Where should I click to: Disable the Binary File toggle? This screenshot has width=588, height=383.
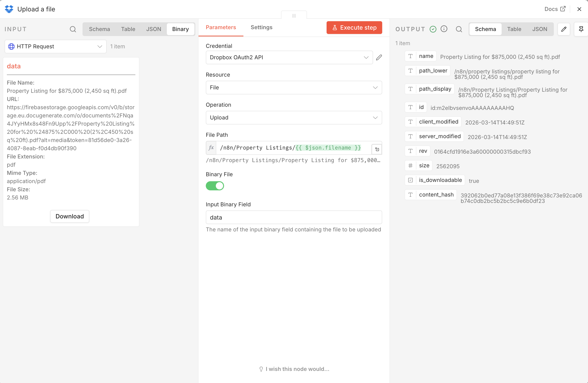215,186
